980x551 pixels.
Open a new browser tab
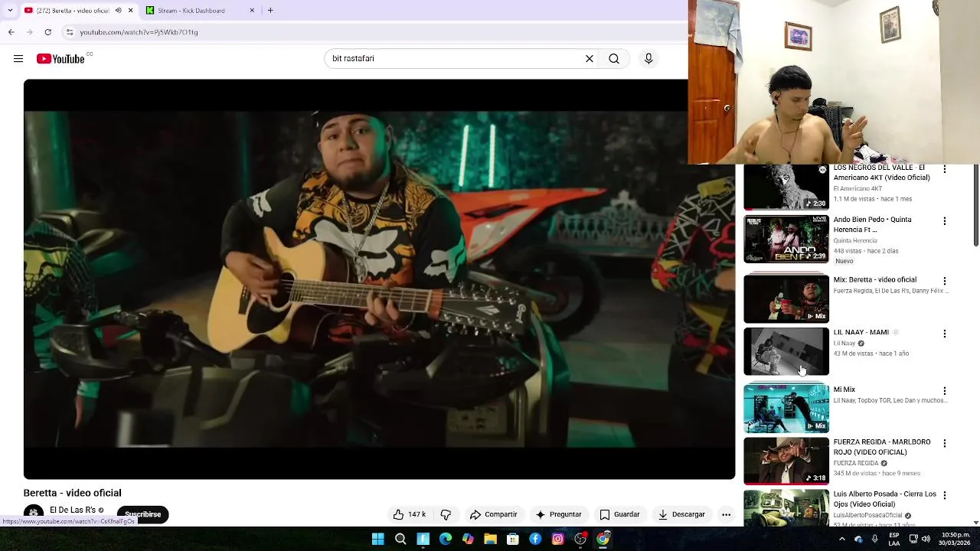point(270,11)
